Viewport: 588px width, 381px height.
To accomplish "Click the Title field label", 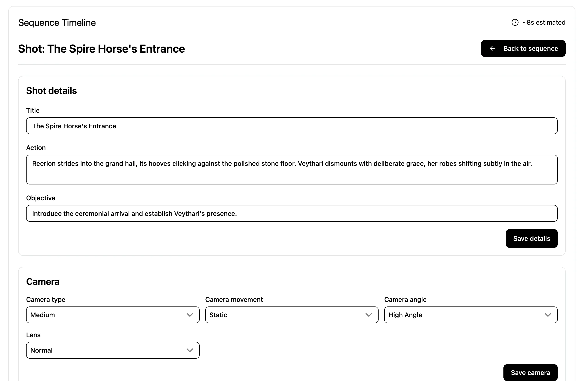I will pos(33,110).
